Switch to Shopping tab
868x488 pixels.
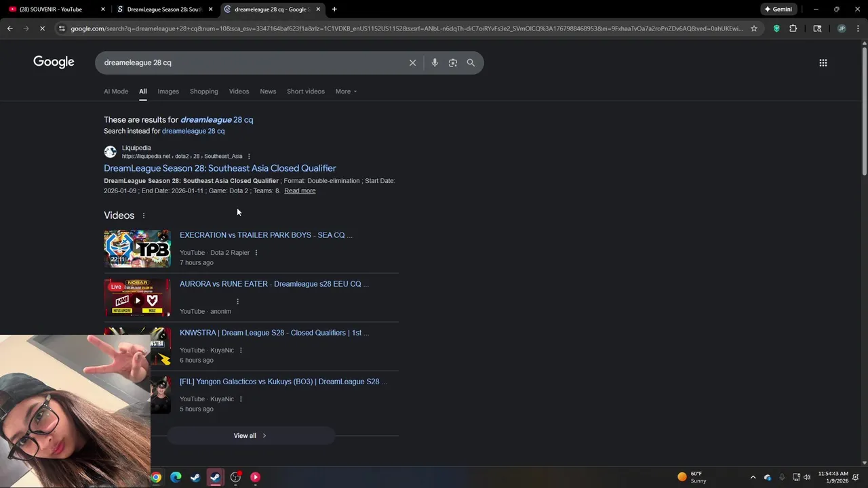(204, 91)
